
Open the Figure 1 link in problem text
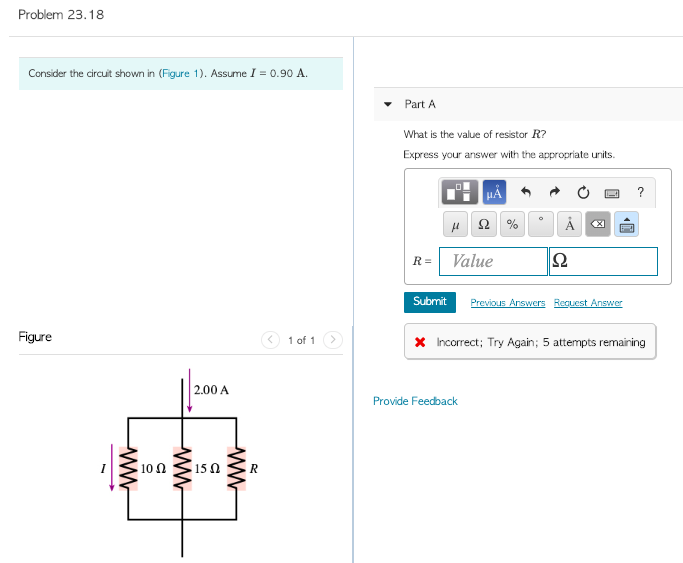click(180, 73)
